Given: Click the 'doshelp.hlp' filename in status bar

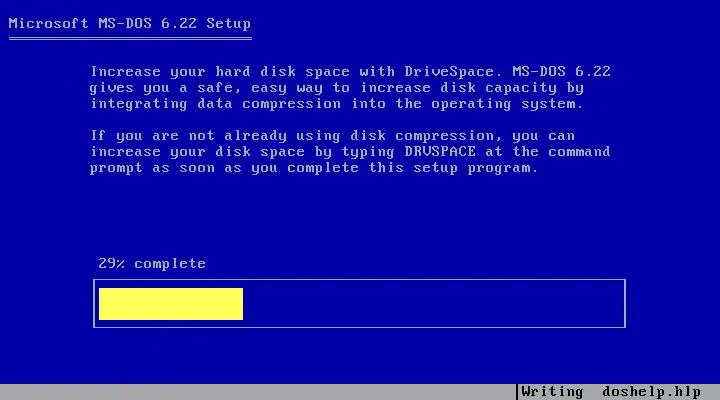Looking at the screenshot, I should coord(652,392).
